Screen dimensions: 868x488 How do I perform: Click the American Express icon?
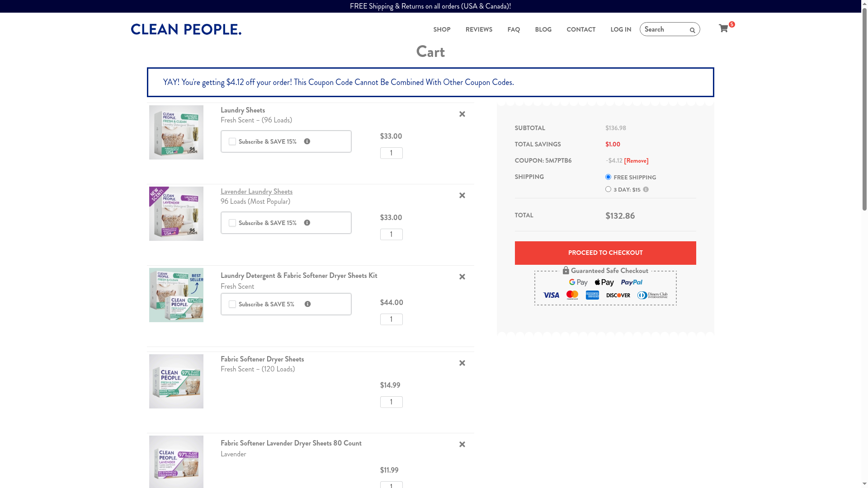pyautogui.click(x=592, y=295)
